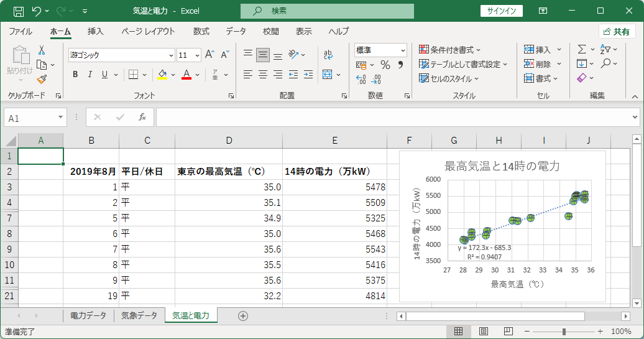Screen dimensions: 644x339
Task: Switch to Page Break Preview in status bar
Action: (x=508, y=331)
